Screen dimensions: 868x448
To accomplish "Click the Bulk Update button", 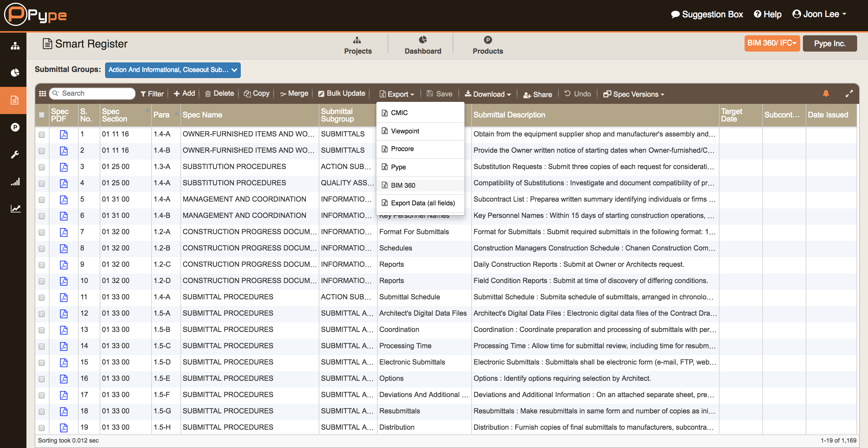I will [342, 93].
